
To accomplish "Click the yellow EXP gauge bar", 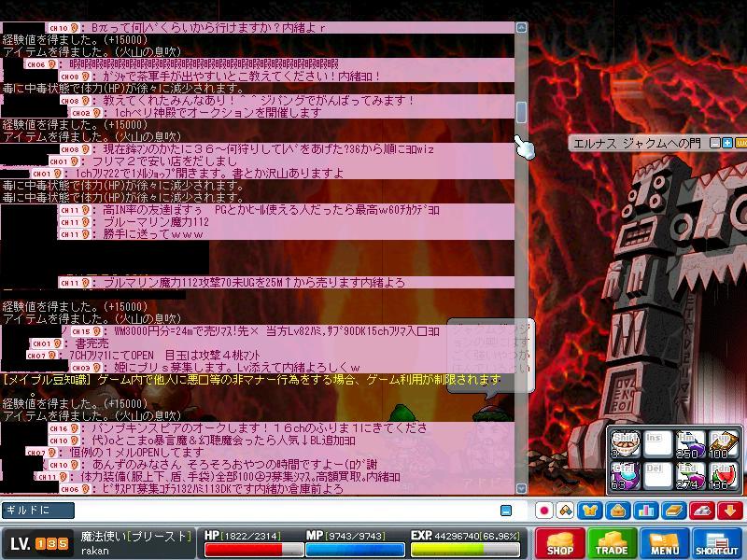I will [465, 550].
